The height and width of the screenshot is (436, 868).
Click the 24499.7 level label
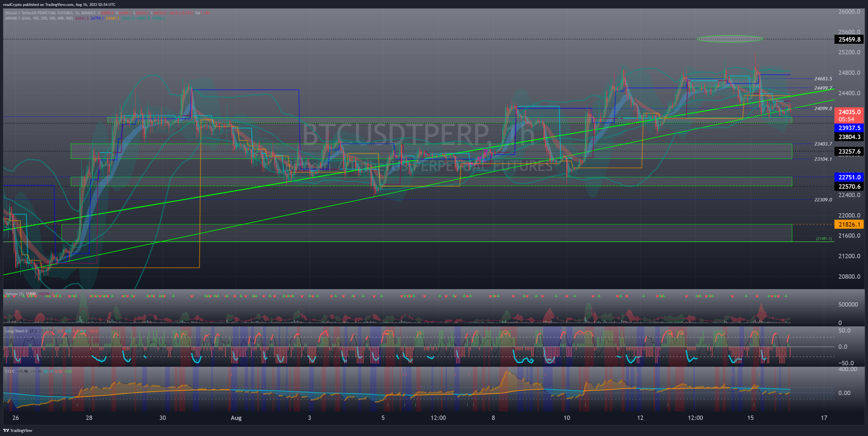tap(823, 88)
